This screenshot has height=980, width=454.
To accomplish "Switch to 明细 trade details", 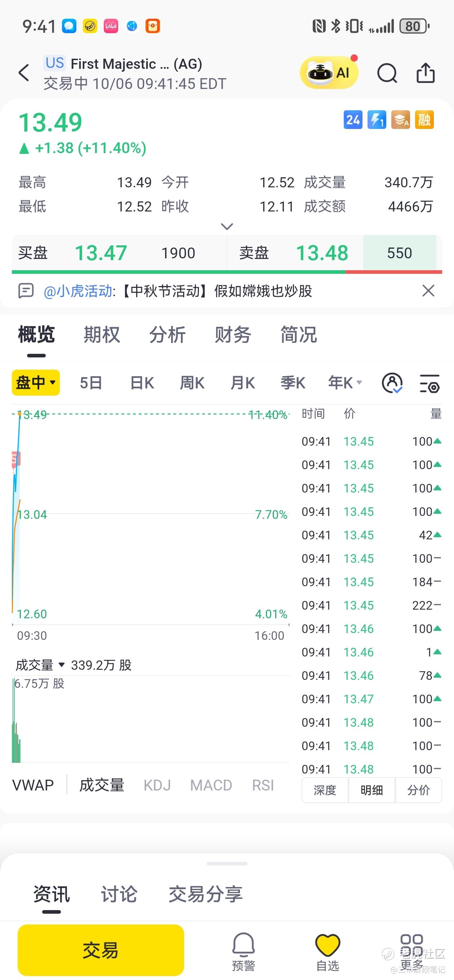I will tap(372, 790).
